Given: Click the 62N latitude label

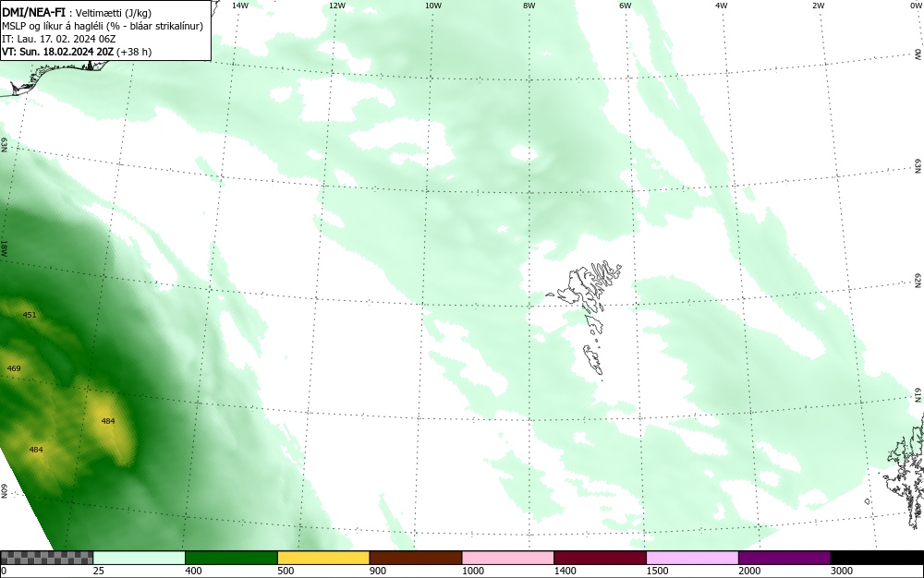Looking at the screenshot, I should click(918, 281).
